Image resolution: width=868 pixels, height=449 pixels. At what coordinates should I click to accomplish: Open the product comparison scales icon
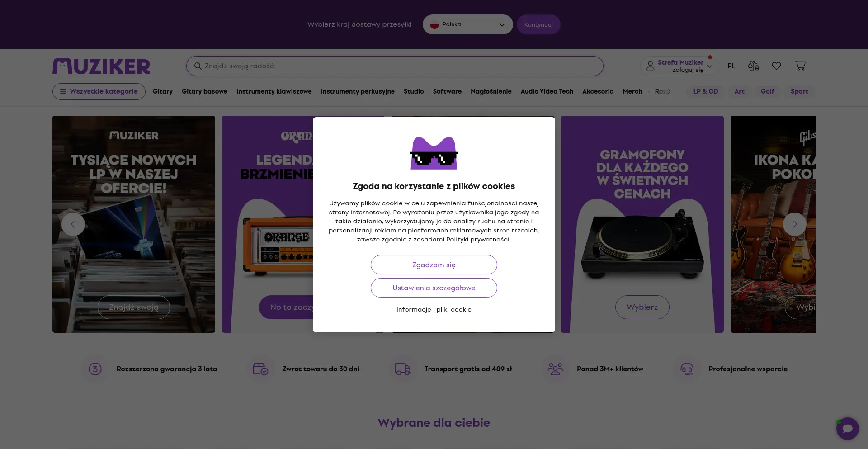753,66
